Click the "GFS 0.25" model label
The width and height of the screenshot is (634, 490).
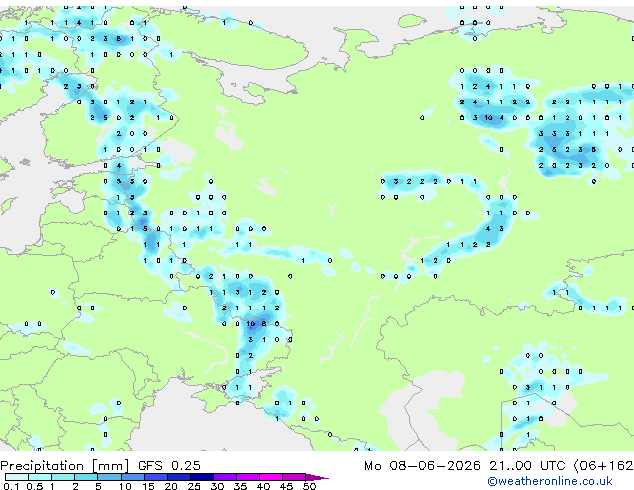tap(169, 466)
